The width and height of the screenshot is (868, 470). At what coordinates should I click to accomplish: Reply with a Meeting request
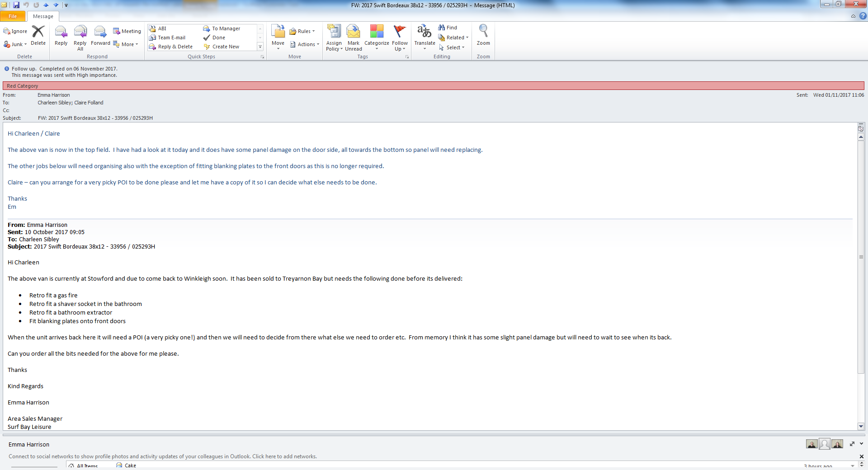pos(127,31)
